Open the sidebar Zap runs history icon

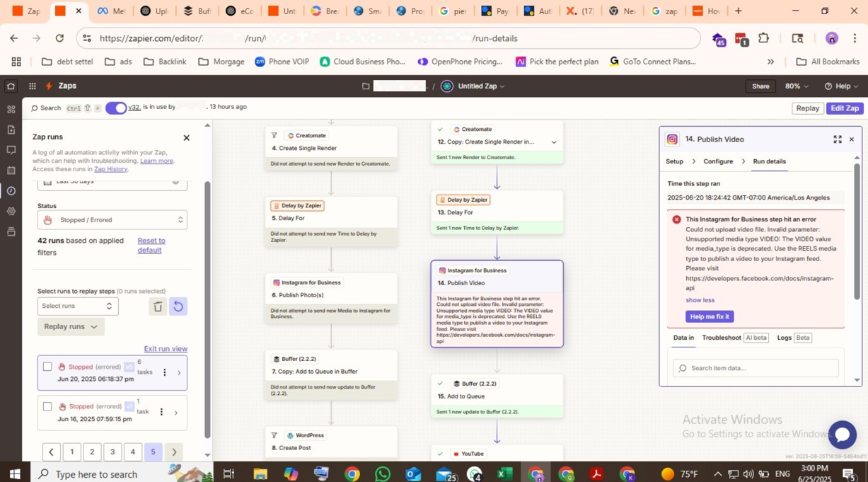click(x=11, y=191)
